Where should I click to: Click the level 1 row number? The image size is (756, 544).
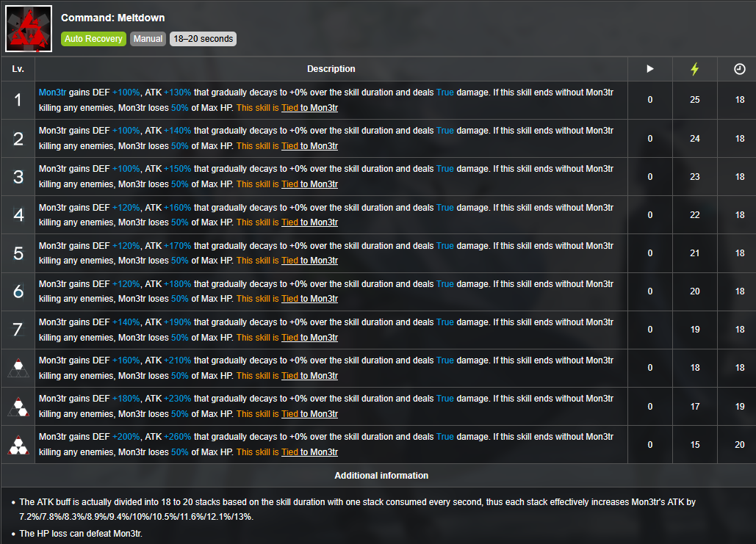tap(18, 100)
